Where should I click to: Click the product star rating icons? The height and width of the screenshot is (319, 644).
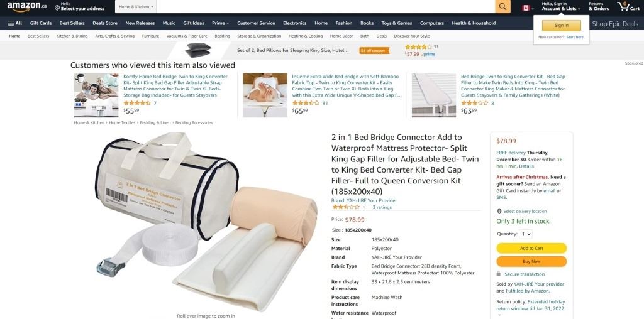(346, 207)
